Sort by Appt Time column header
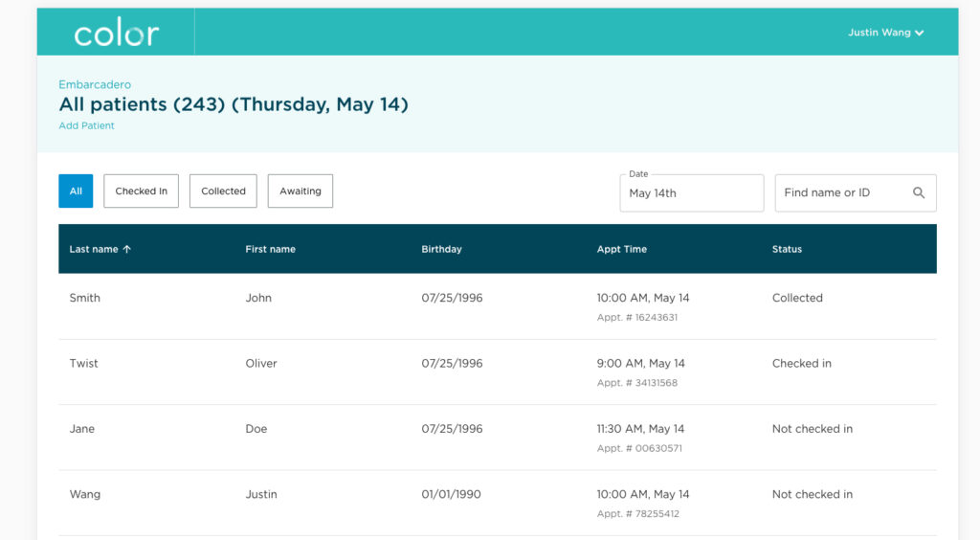Screen dimensions: 980x540 [x=622, y=249]
